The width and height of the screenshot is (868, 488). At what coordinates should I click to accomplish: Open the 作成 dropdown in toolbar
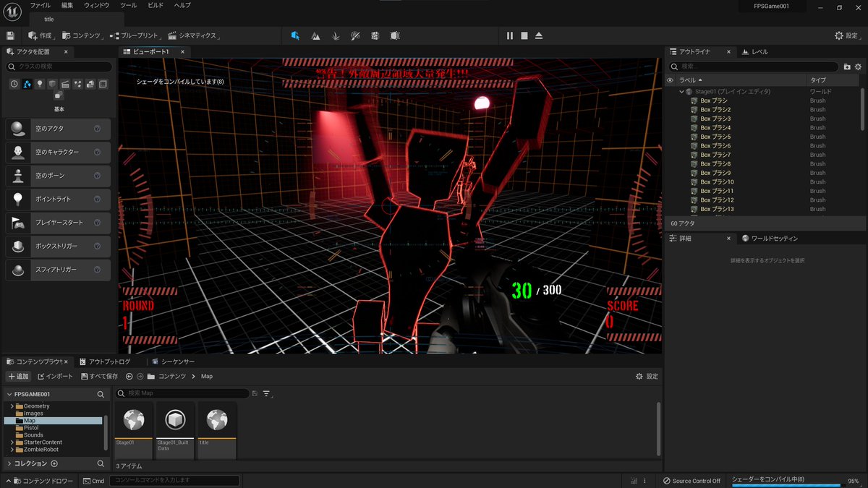point(42,35)
